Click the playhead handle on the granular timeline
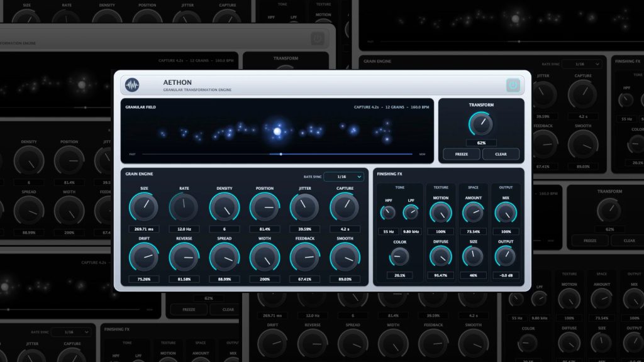Image resolution: width=644 pixels, height=362 pixels. 281,155
